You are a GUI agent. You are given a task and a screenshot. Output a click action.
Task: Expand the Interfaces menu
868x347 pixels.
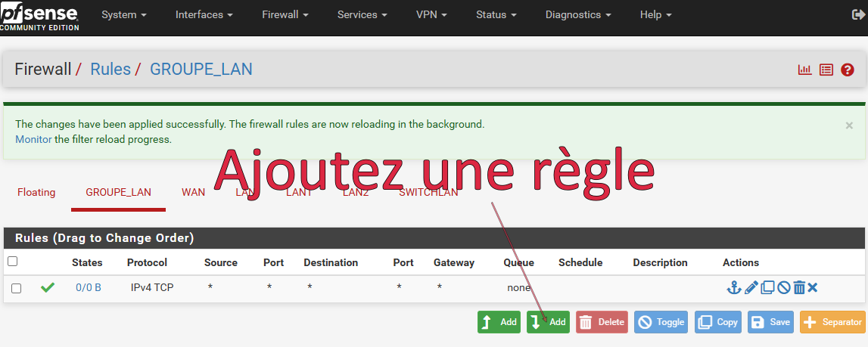tap(204, 15)
